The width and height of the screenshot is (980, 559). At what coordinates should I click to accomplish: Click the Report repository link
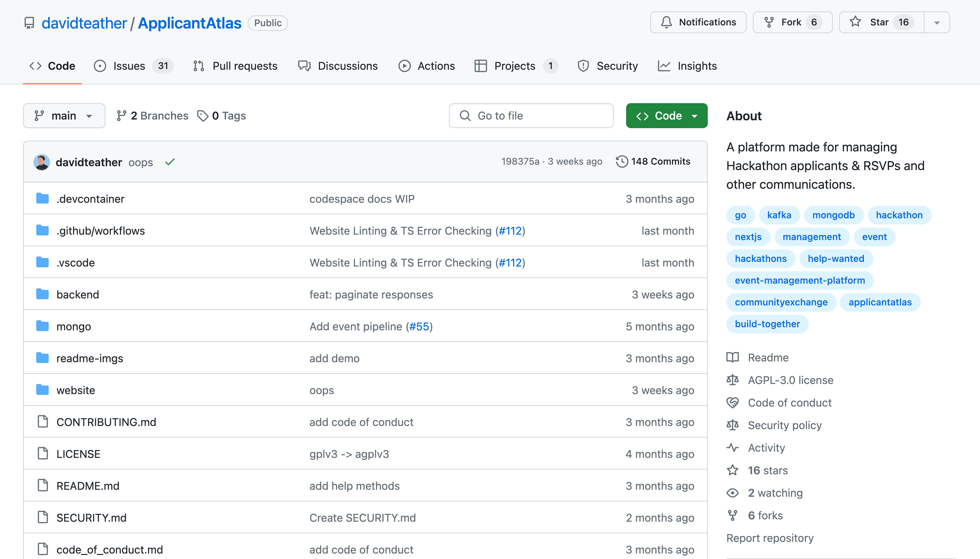(770, 538)
